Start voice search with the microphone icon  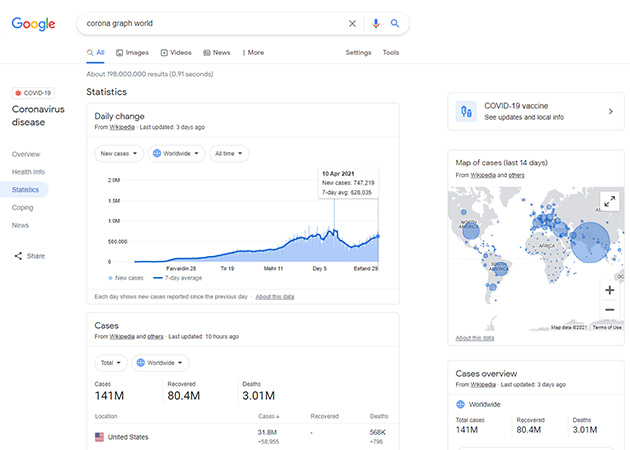click(x=376, y=24)
